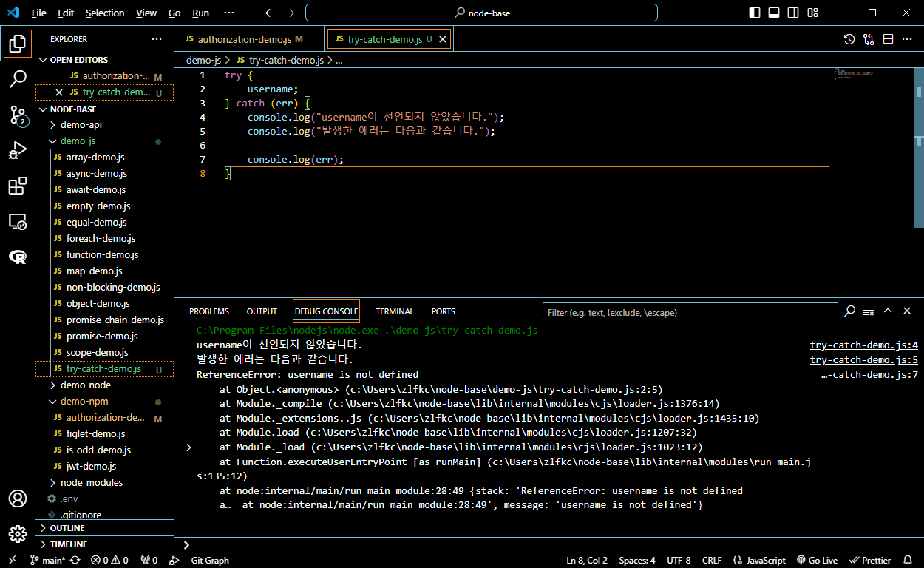
Task: Clear the debug console output
Action: pos(869,311)
